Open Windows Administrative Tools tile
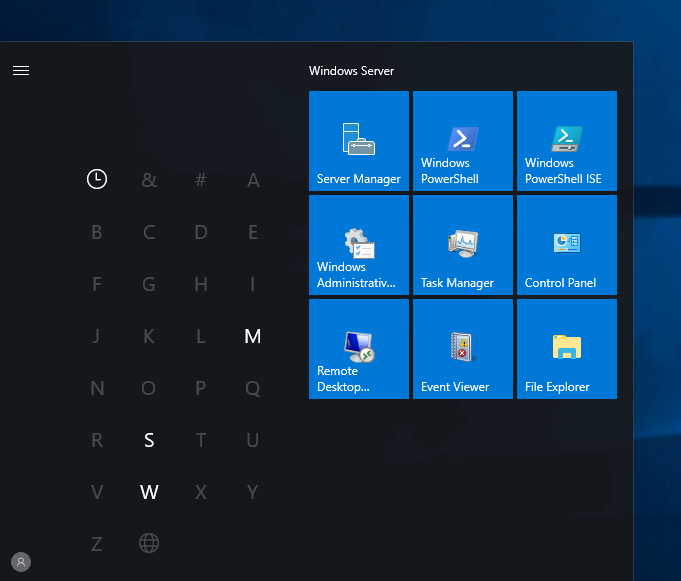Viewport: 681px width, 581px height. coord(359,245)
